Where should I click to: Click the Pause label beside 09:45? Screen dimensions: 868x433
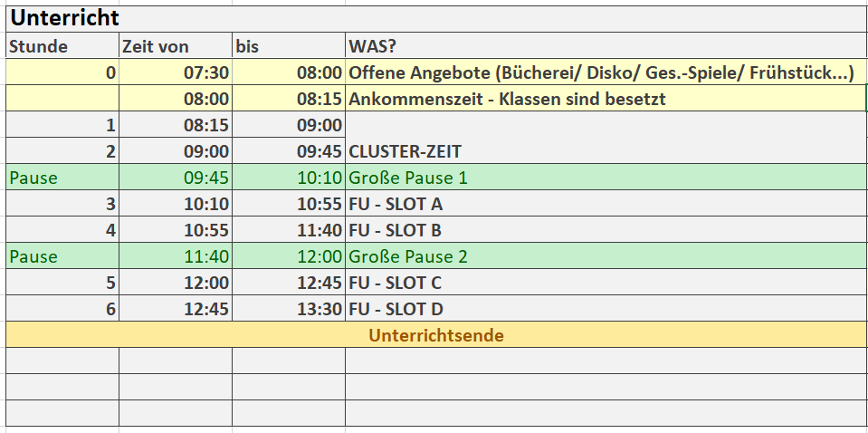click(x=62, y=178)
